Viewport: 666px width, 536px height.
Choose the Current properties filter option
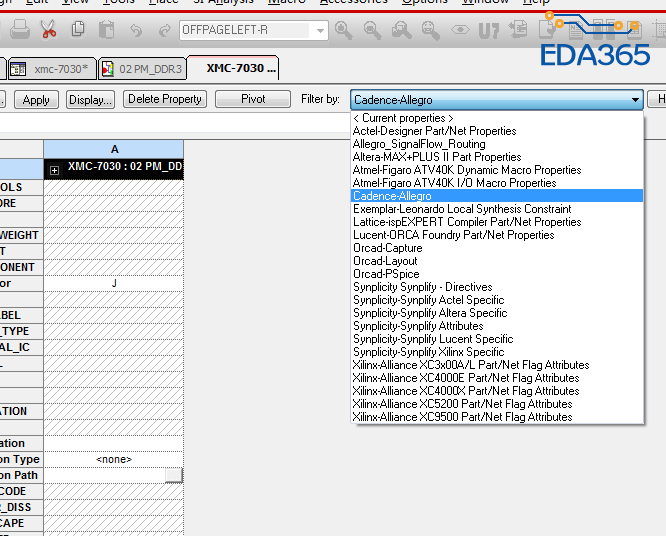click(x=497, y=118)
